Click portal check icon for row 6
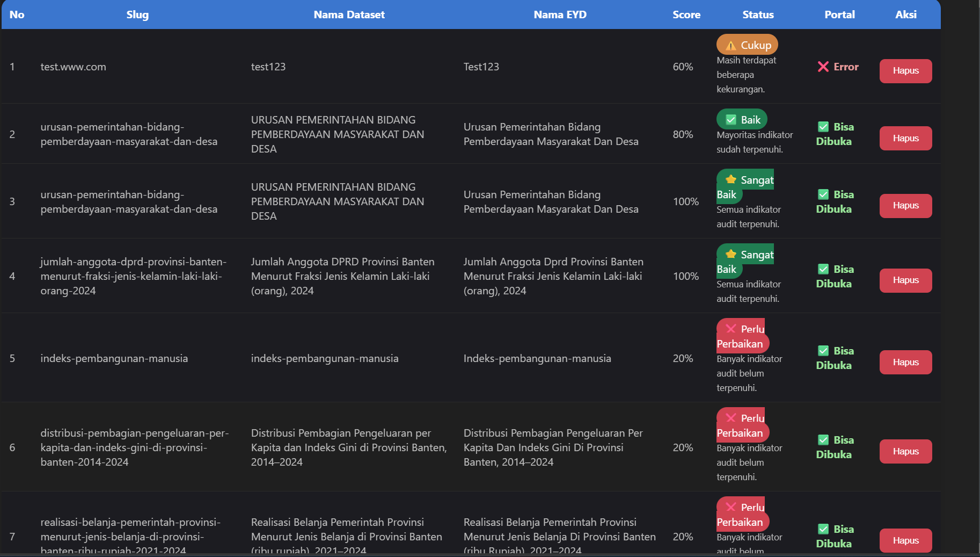 pyautogui.click(x=823, y=440)
